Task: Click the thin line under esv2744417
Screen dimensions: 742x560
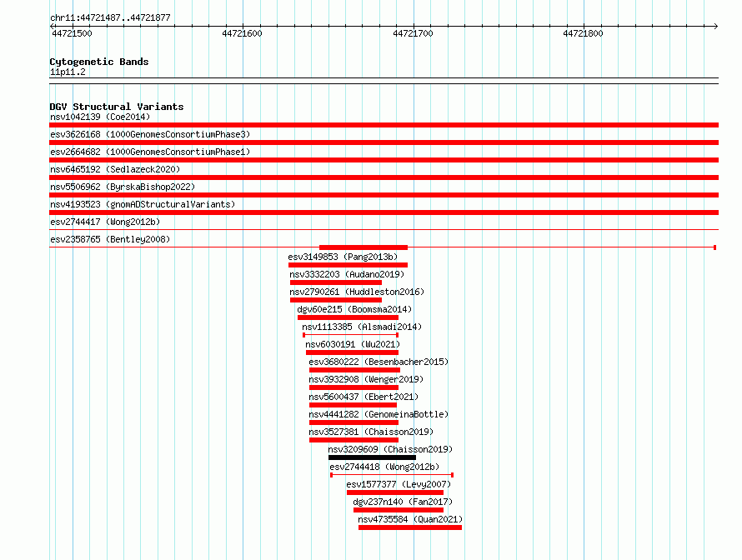Action: click(384, 230)
